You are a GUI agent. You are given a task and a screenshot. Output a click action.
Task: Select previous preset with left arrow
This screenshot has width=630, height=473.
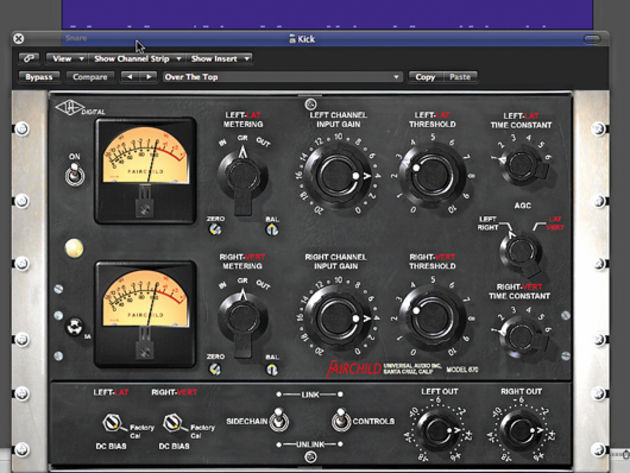pyautogui.click(x=129, y=77)
